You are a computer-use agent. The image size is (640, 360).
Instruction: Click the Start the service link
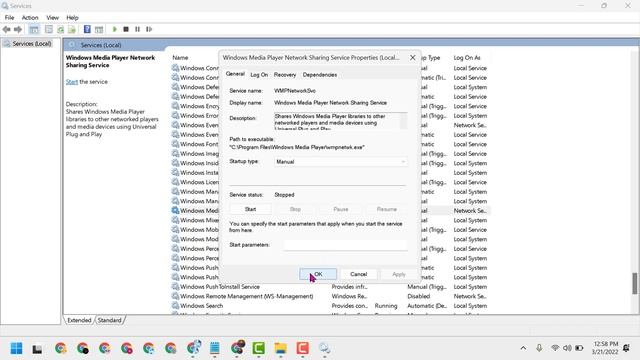72,82
